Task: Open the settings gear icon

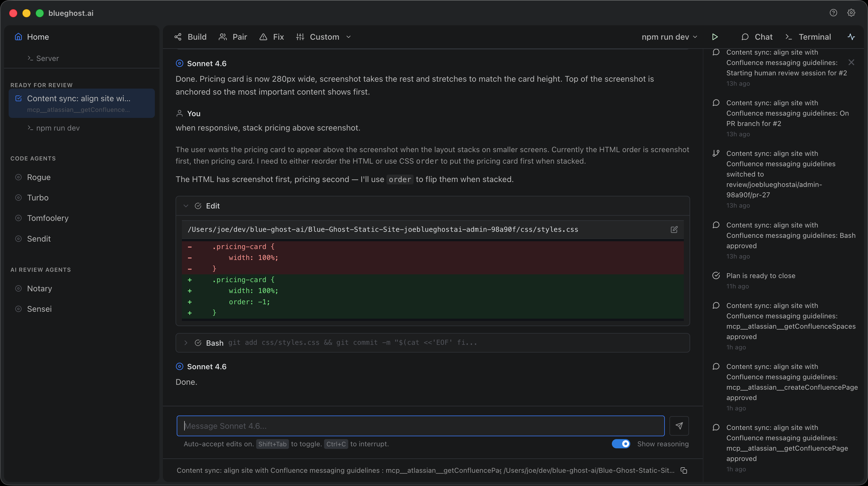Action: 851,13
